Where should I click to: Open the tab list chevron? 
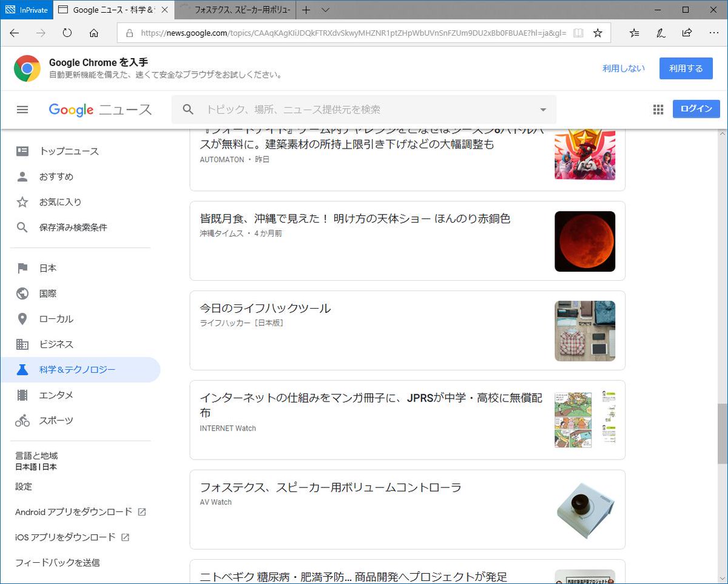click(325, 10)
